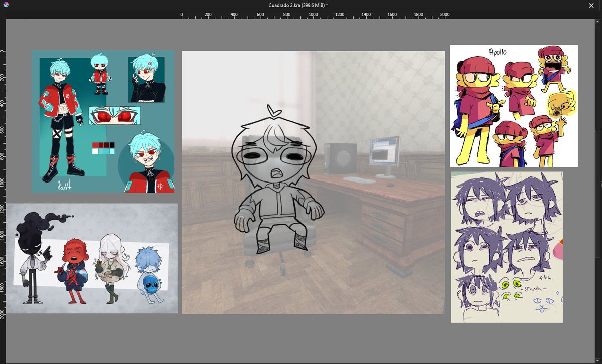This screenshot has height=364, width=602.
Task: Click the color palette squares in the teal reference
Action: click(x=103, y=148)
